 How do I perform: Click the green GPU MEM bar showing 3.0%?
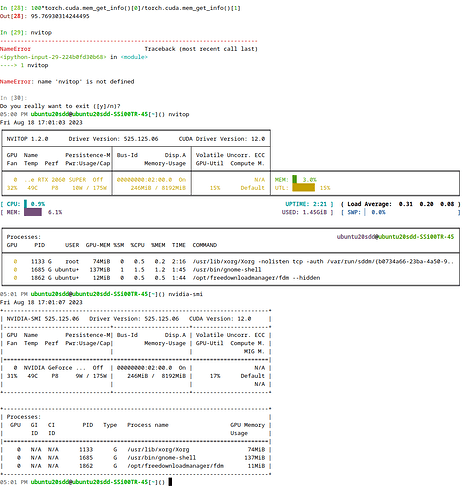click(x=295, y=179)
